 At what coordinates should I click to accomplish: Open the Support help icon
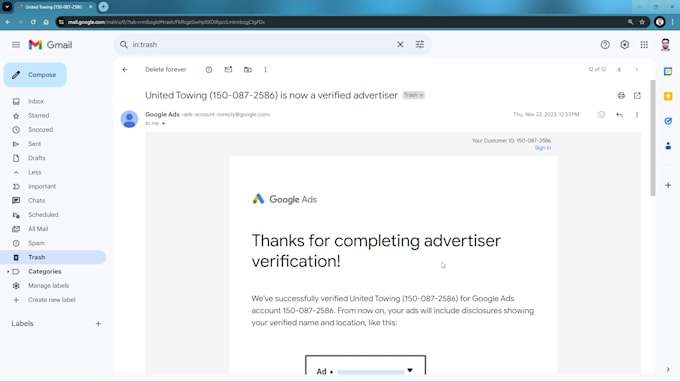[x=605, y=45]
